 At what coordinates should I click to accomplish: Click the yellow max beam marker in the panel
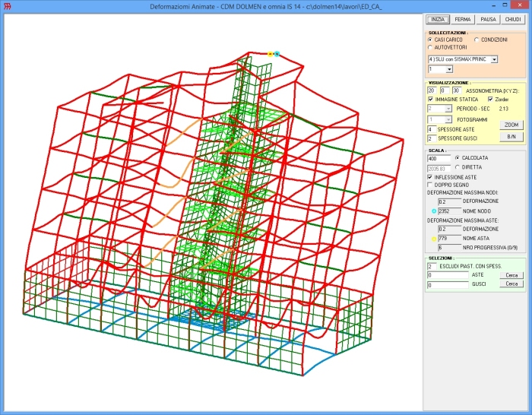pyautogui.click(x=433, y=239)
